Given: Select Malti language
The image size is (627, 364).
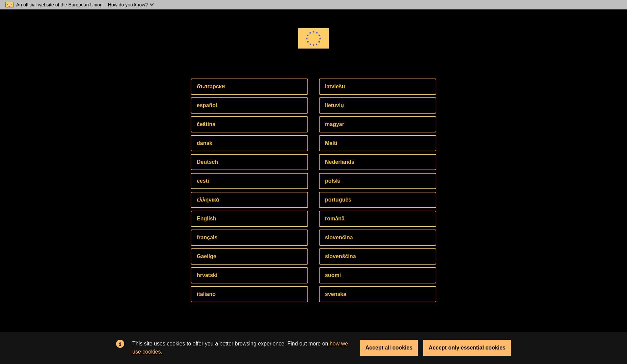Looking at the screenshot, I should (378, 143).
